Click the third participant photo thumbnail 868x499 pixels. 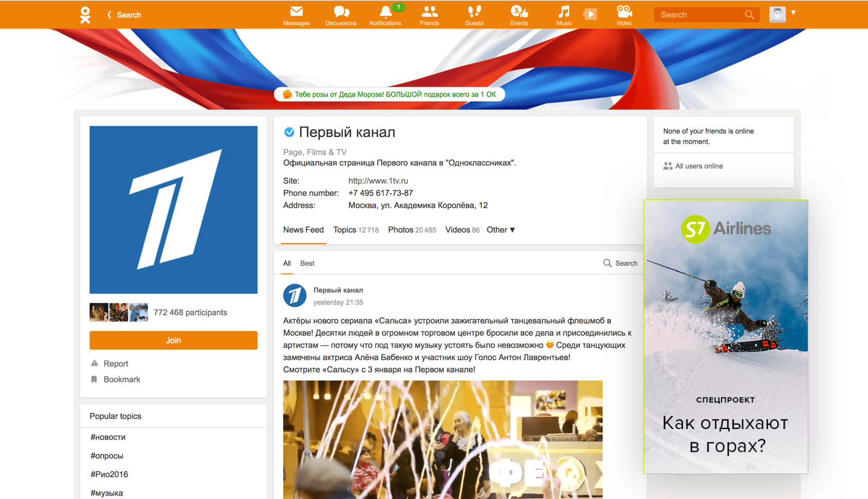point(139,312)
